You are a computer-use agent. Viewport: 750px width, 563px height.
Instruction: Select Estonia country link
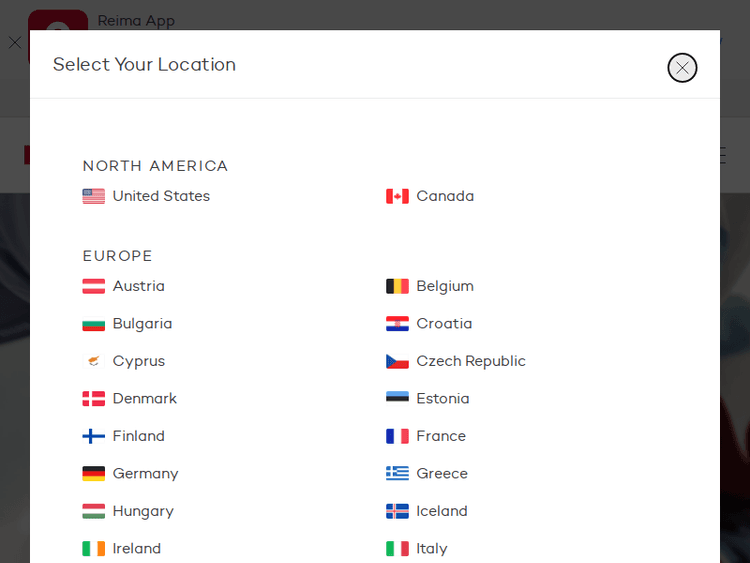[442, 398]
